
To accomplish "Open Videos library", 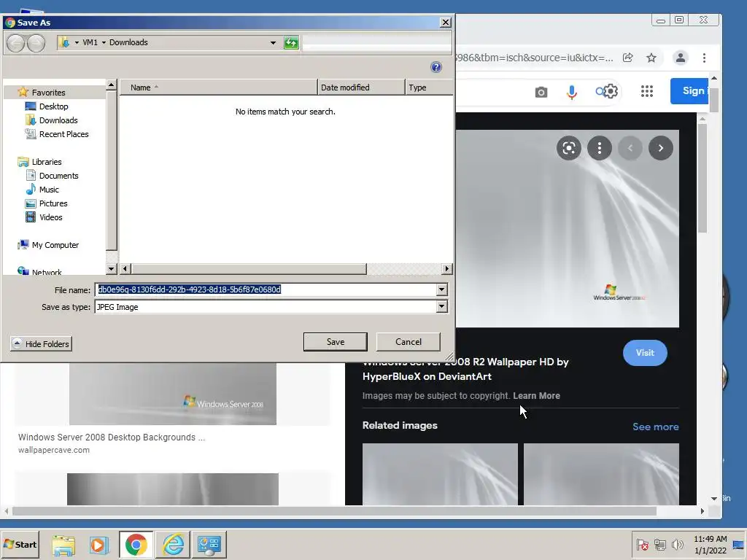I will (50, 217).
